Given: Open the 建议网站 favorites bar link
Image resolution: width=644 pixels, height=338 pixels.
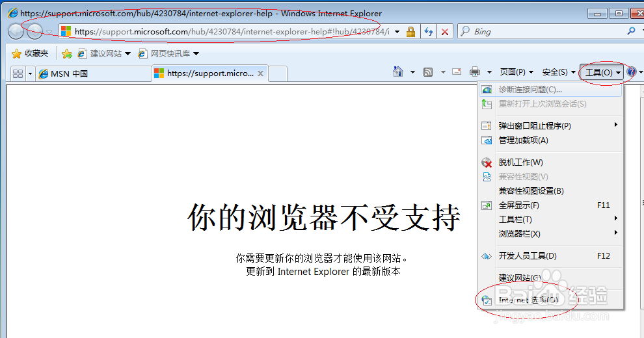Looking at the screenshot, I should [x=100, y=54].
